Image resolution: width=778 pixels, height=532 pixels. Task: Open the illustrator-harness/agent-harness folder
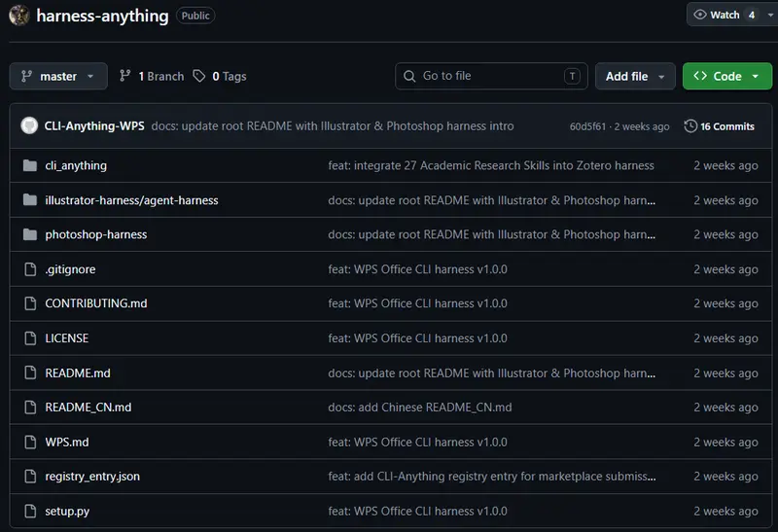131,200
